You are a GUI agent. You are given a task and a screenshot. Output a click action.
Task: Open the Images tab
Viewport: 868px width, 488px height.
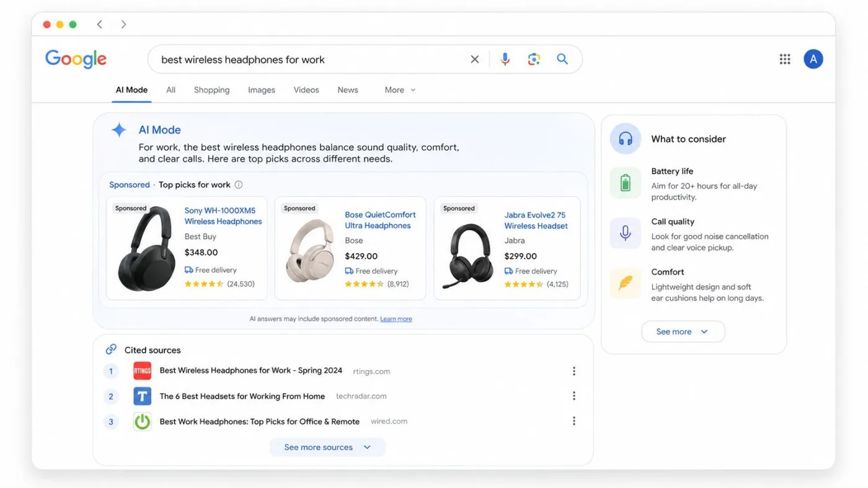click(x=262, y=90)
